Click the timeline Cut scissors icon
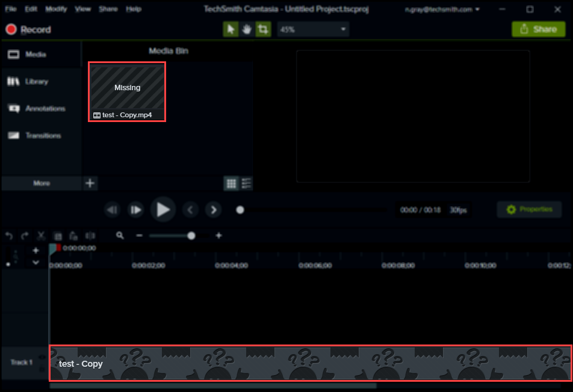Viewport: 573px width, 392px height. pyautogui.click(x=42, y=236)
